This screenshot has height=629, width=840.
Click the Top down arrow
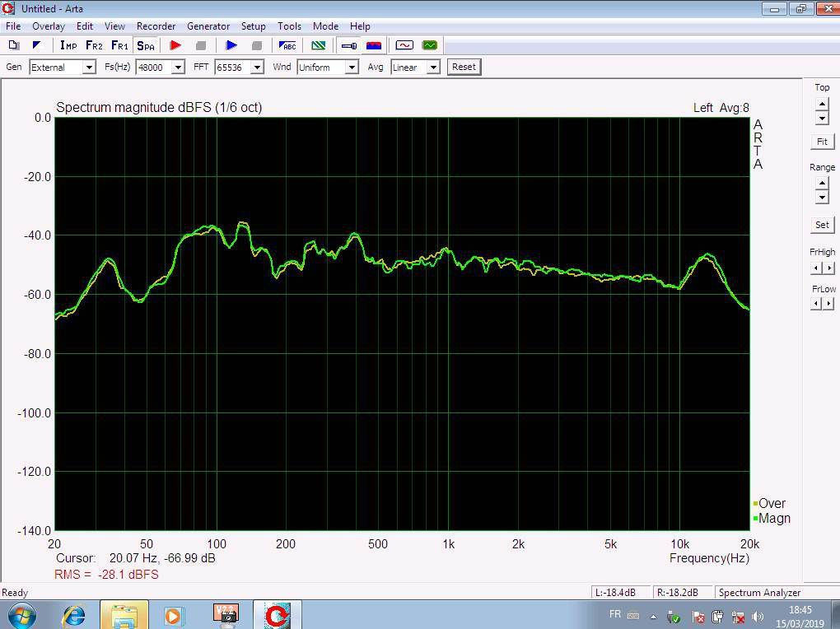coord(822,118)
